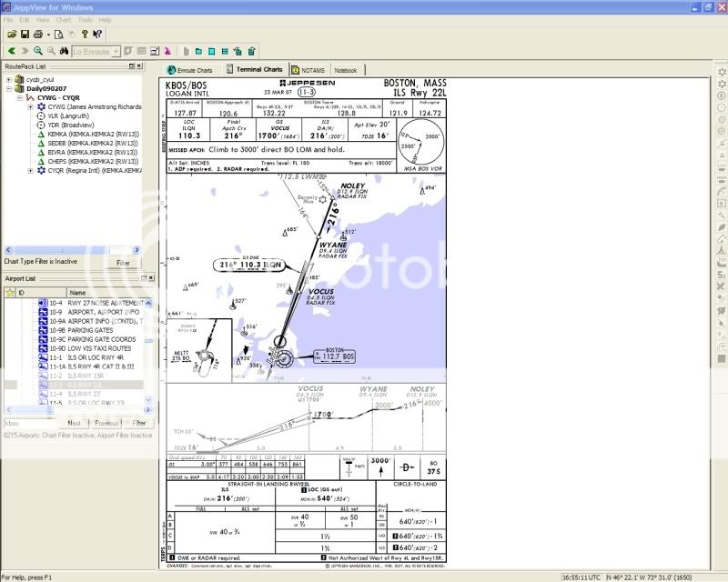The image size is (728, 582).
Task: Click the green back arrow icon
Action: 12,51
